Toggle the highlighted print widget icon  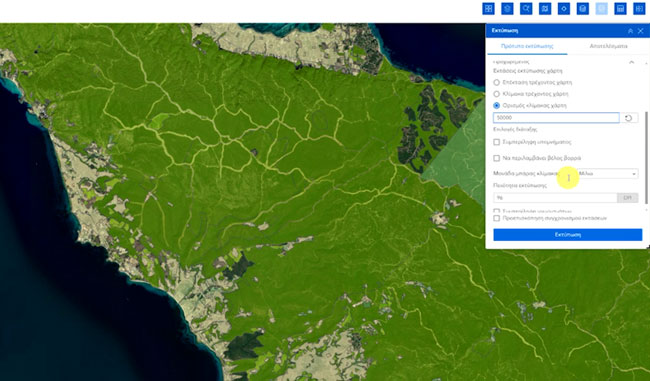point(601,9)
